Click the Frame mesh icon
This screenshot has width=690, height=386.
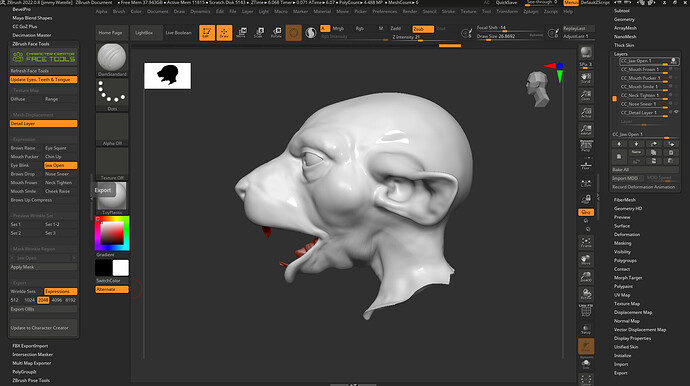click(586, 242)
